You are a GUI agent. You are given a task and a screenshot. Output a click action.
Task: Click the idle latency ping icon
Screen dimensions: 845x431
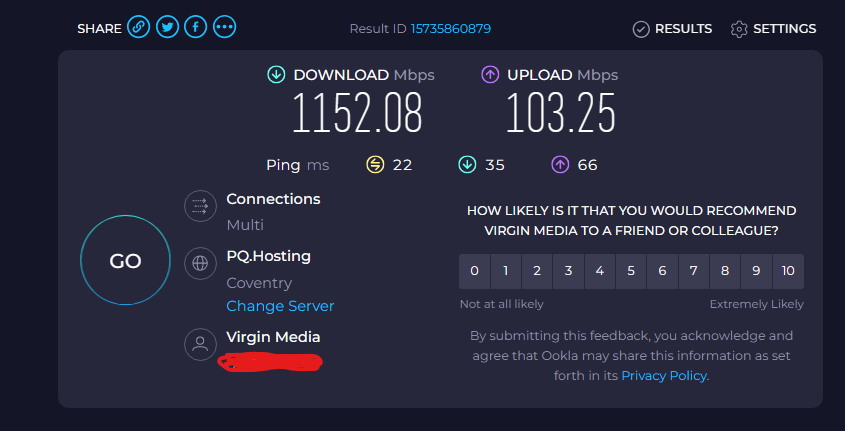pos(375,165)
